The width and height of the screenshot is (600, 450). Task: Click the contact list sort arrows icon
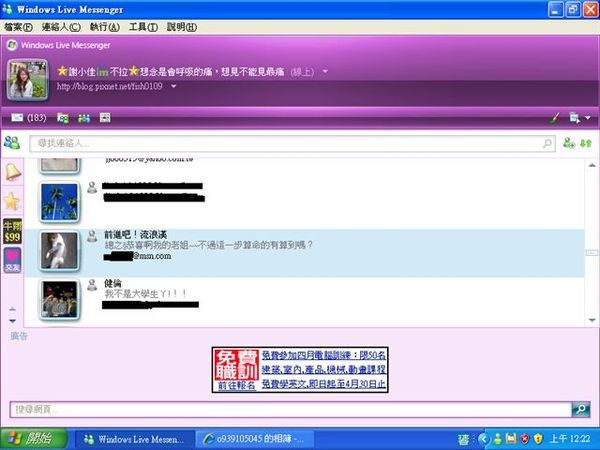[x=586, y=143]
